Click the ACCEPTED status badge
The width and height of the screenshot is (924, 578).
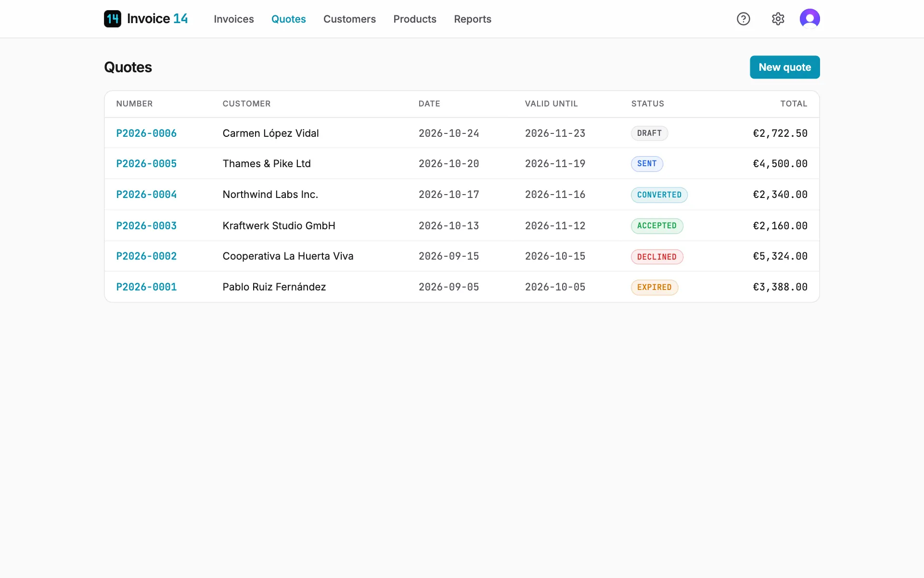point(657,225)
